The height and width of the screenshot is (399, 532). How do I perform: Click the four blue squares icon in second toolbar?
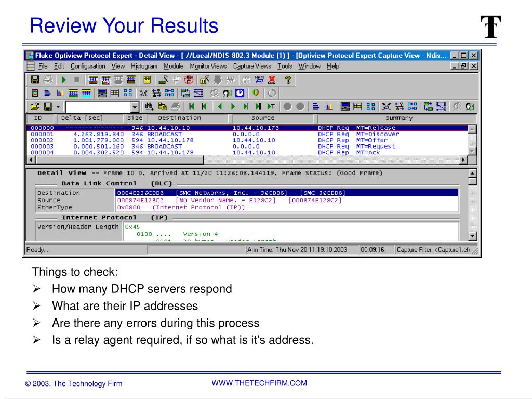pyautogui.click(x=128, y=93)
